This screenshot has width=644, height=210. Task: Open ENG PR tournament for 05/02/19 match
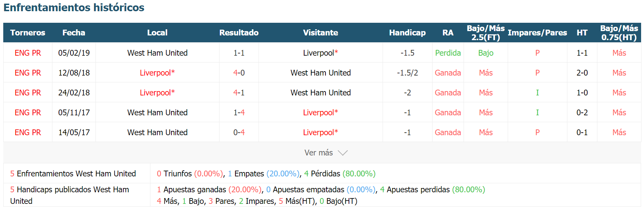click(28, 53)
